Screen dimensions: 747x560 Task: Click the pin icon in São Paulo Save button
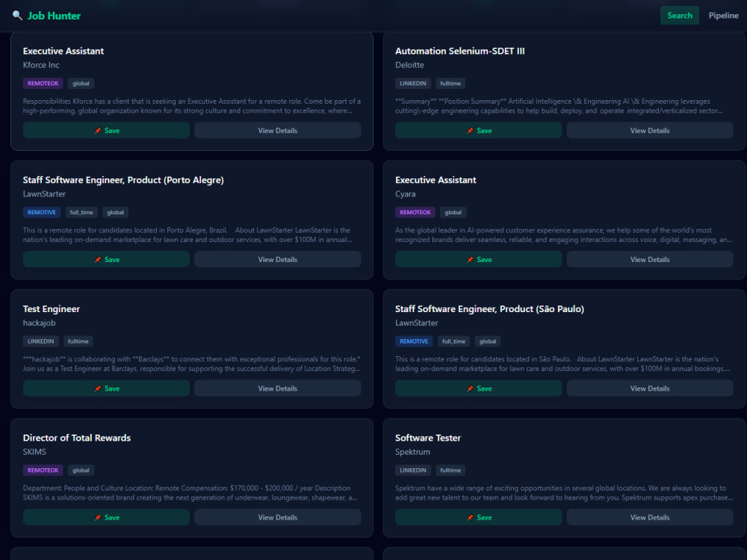pos(470,388)
